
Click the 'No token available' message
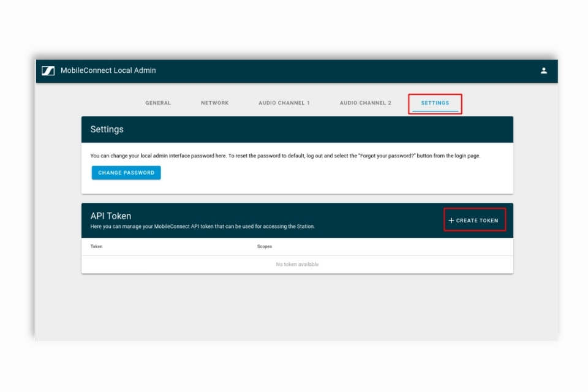pyautogui.click(x=297, y=265)
